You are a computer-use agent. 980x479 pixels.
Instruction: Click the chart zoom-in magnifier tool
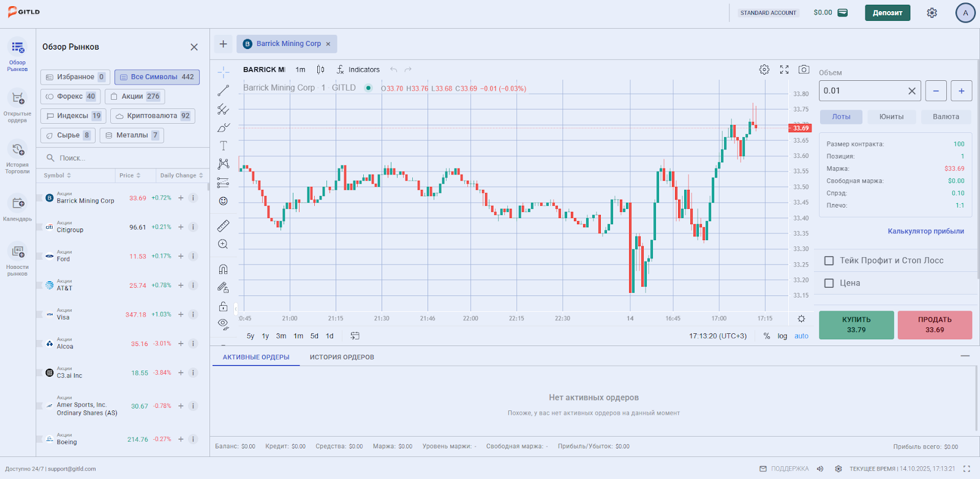(224, 244)
